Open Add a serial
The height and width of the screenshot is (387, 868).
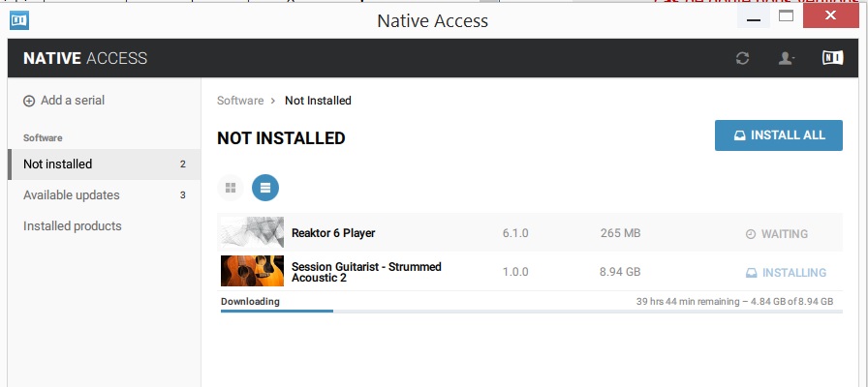coord(64,101)
